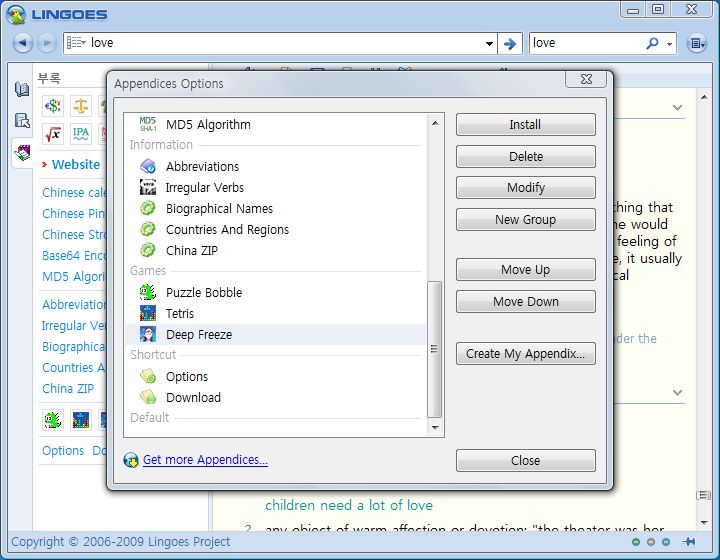Click Move Up button

pyautogui.click(x=526, y=269)
